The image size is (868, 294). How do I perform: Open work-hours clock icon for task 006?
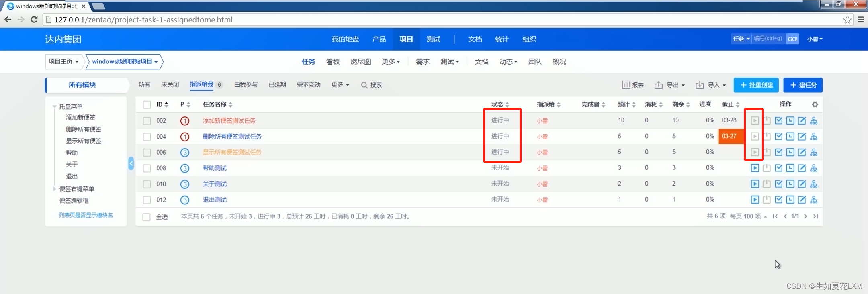790,152
